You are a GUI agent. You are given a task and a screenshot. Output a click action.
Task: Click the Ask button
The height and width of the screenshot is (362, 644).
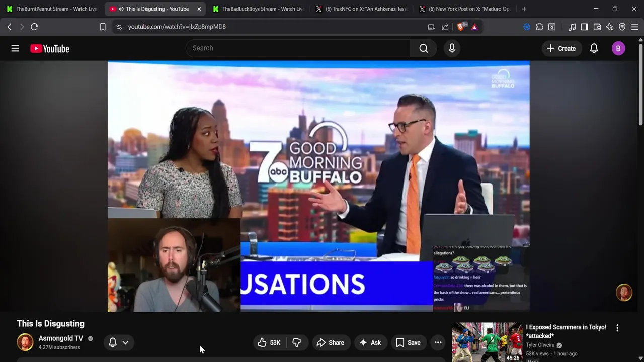pyautogui.click(x=370, y=343)
